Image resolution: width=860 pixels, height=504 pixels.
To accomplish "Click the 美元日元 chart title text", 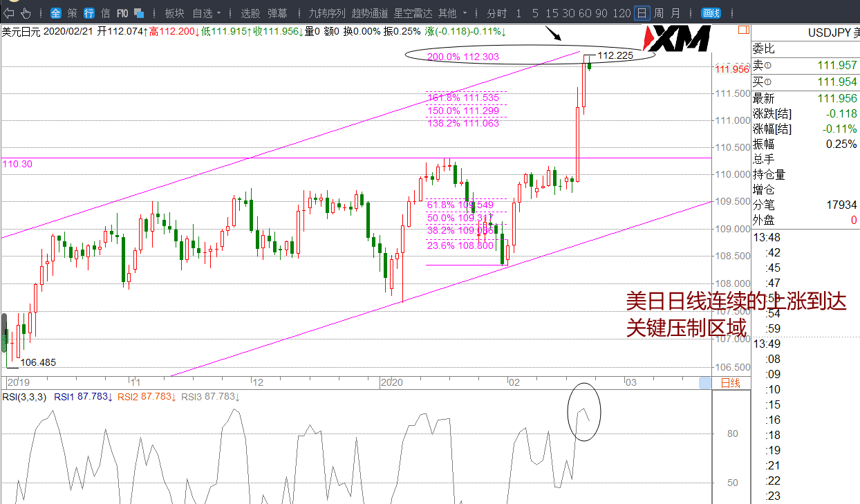I will click(x=21, y=31).
